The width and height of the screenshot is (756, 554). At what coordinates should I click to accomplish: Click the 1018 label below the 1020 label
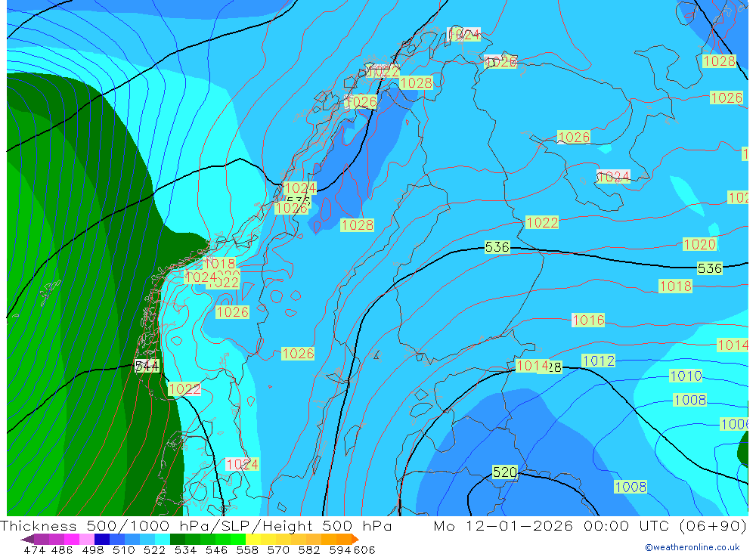point(675,286)
